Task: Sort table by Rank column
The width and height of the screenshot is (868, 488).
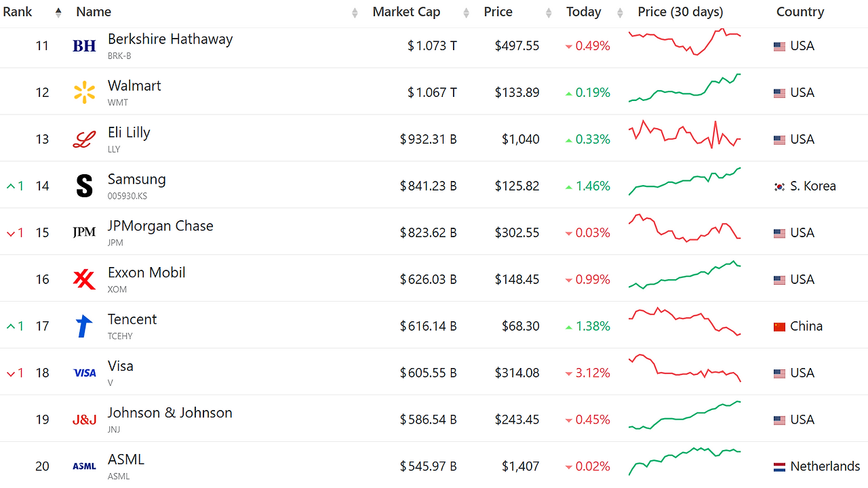Action: [18, 12]
